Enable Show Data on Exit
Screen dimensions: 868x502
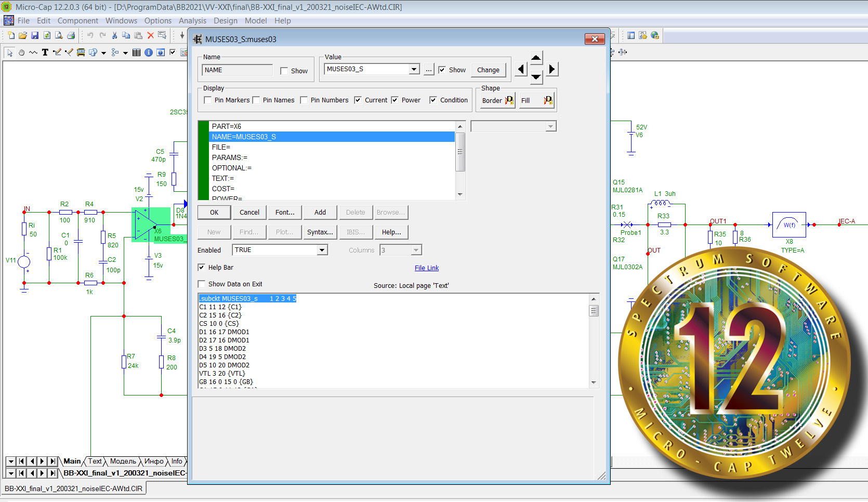tap(202, 284)
